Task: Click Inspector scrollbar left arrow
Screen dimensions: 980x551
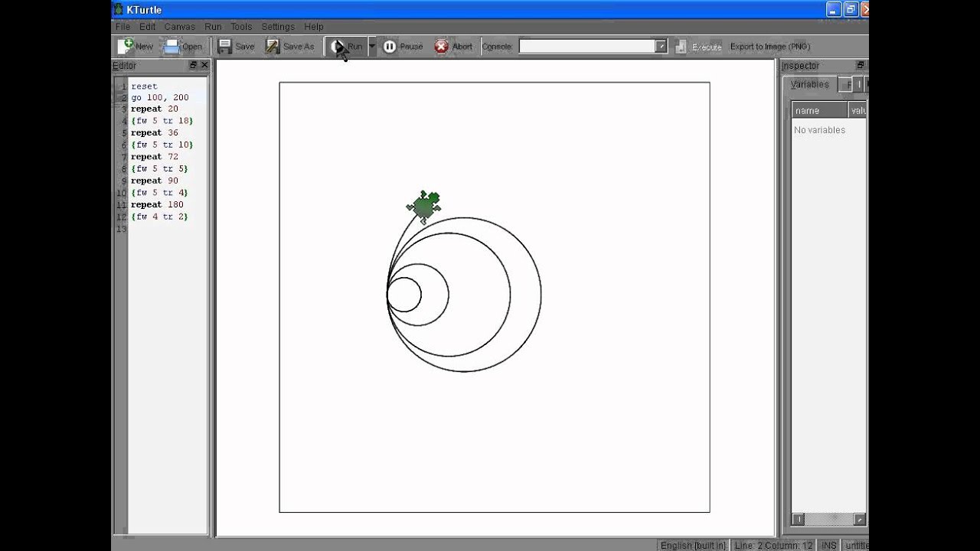Action: pyautogui.click(x=799, y=520)
